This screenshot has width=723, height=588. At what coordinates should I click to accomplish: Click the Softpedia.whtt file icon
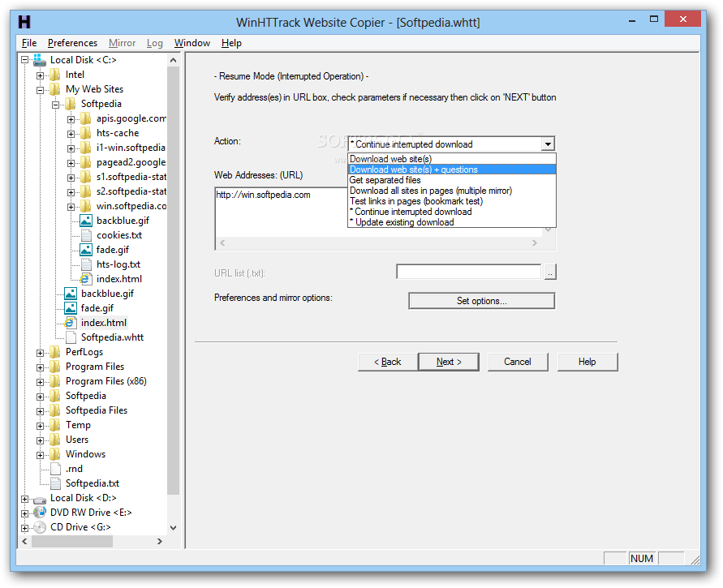71,337
